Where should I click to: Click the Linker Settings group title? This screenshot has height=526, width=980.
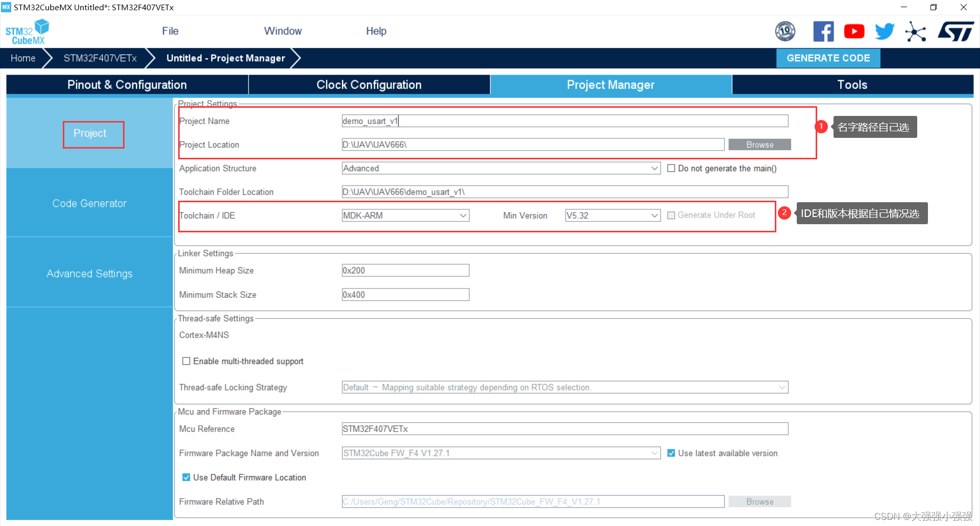pos(206,253)
